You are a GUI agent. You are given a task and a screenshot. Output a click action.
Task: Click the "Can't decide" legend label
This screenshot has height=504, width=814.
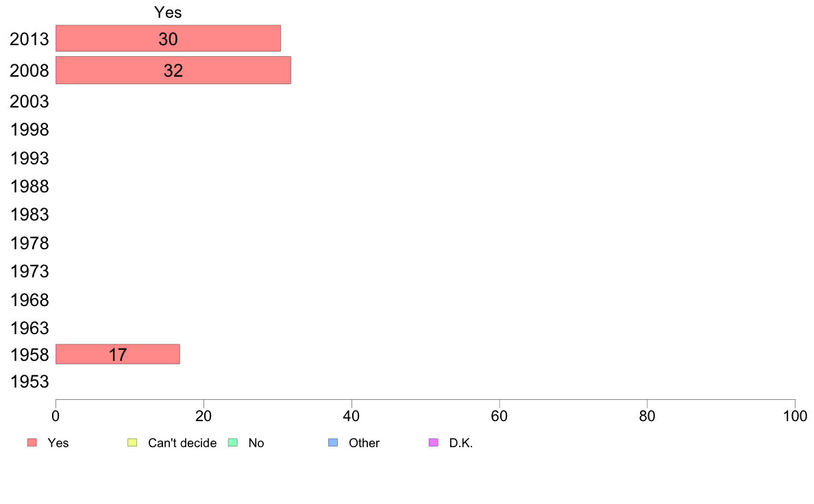182,443
